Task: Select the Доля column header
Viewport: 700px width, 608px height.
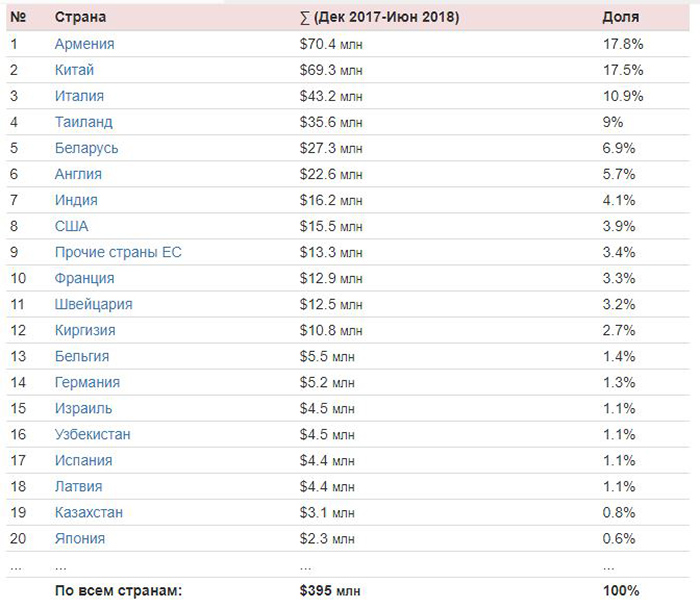Action: tap(621, 17)
